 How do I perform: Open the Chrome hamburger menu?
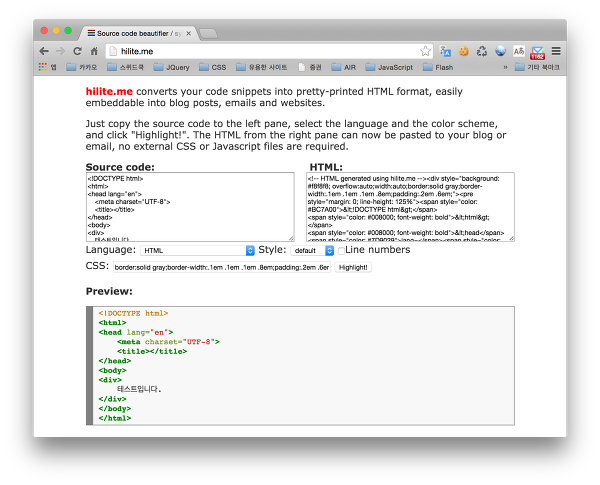[556, 51]
